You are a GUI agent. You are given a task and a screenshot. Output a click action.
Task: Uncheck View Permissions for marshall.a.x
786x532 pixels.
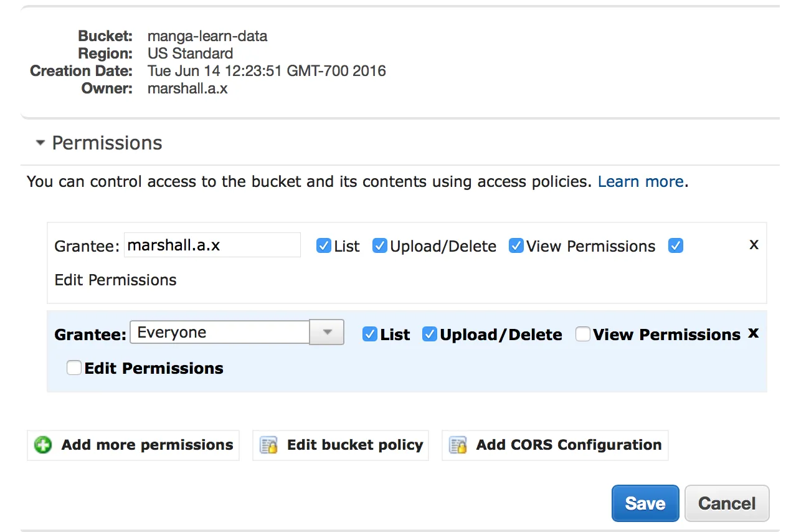516,246
